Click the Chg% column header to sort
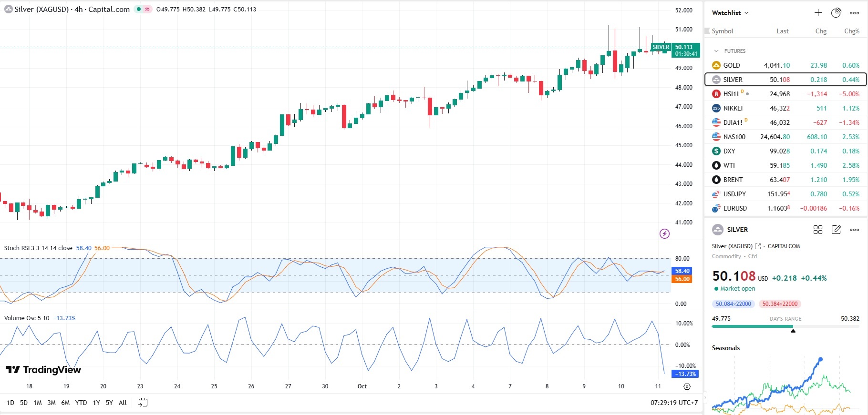Screen dimensions: 868x415 (x=851, y=31)
